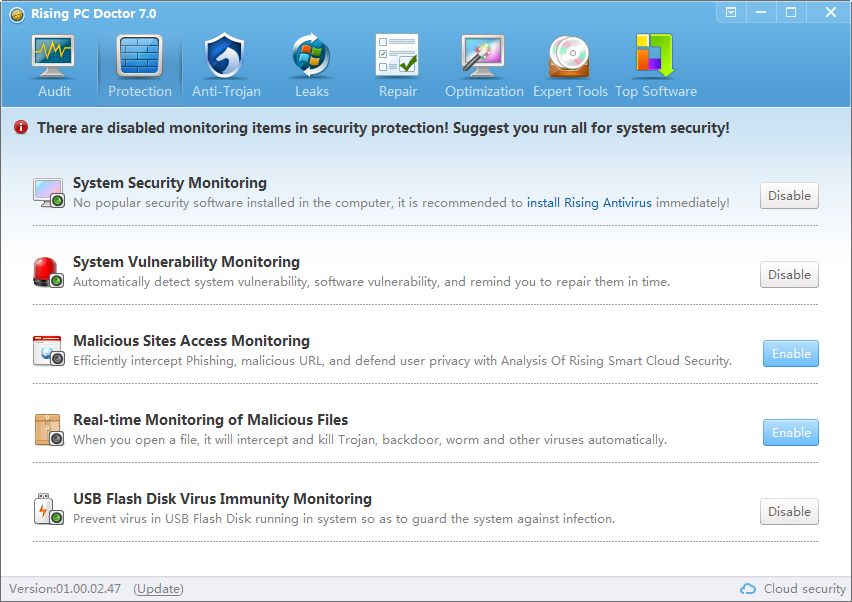
Task: Open the Top Software icon
Action: [655, 55]
